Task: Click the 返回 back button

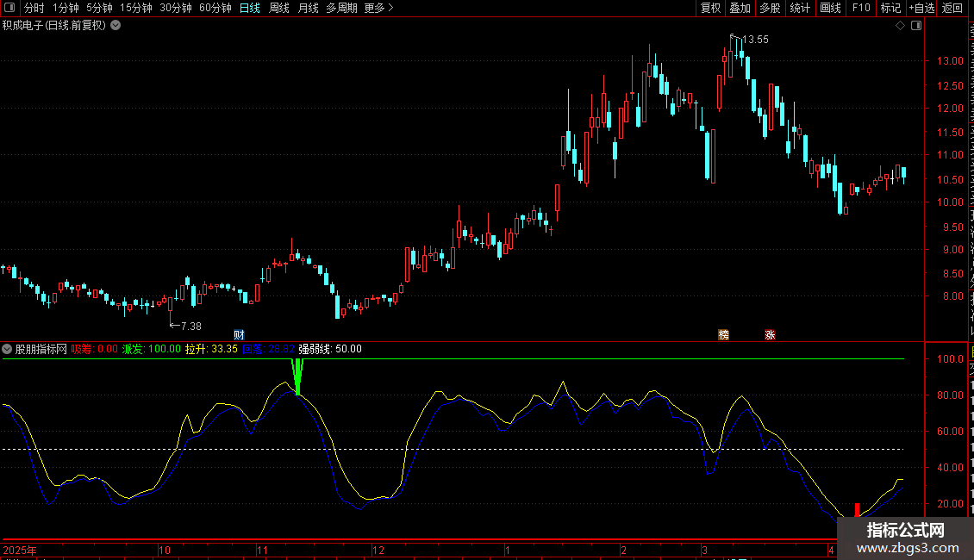Action: pyautogui.click(x=952, y=8)
